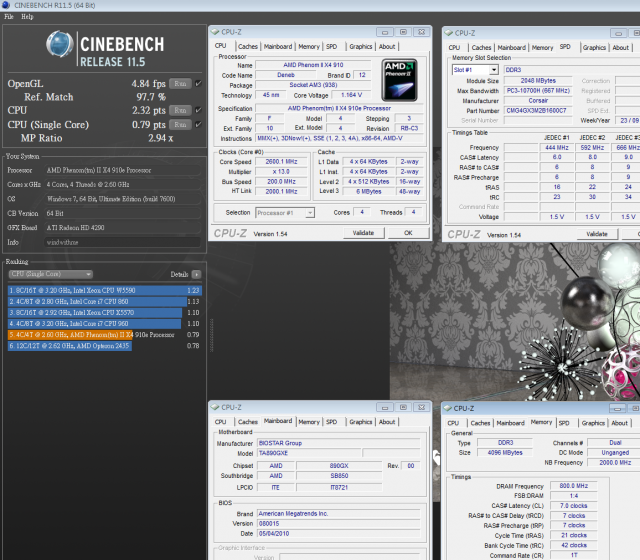Click the Processor field in Your System

(122, 170)
